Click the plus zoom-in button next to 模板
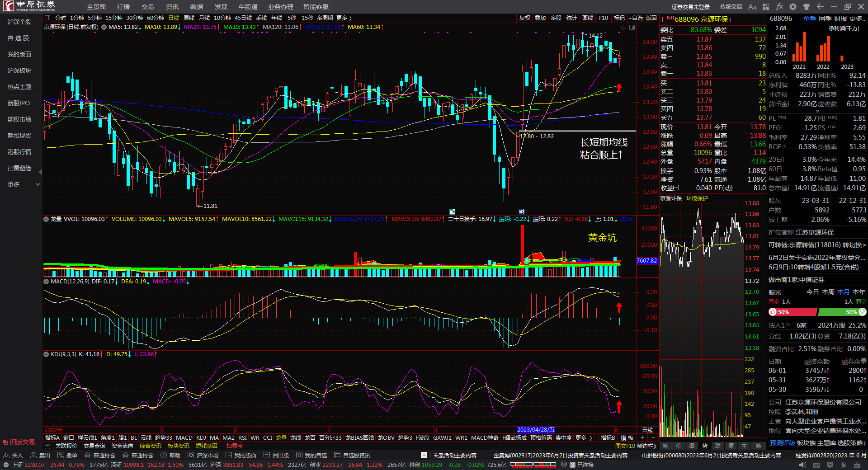Screen dimensions: 868x470 coord(642,437)
